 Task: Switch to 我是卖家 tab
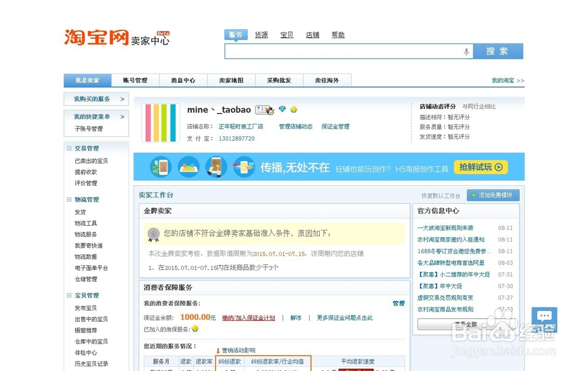coord(88,81)
